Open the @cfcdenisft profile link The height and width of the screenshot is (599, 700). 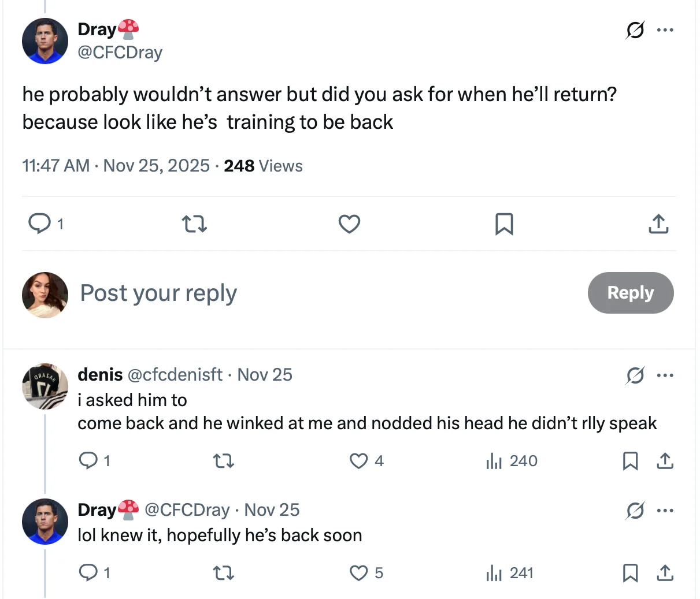click(175, 375)
